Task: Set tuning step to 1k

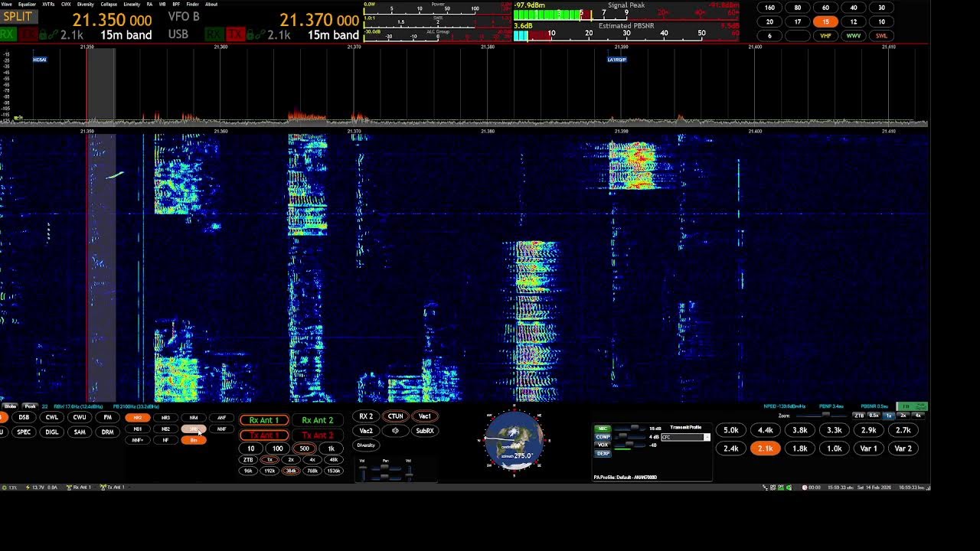Action: [x=331, y=448]
